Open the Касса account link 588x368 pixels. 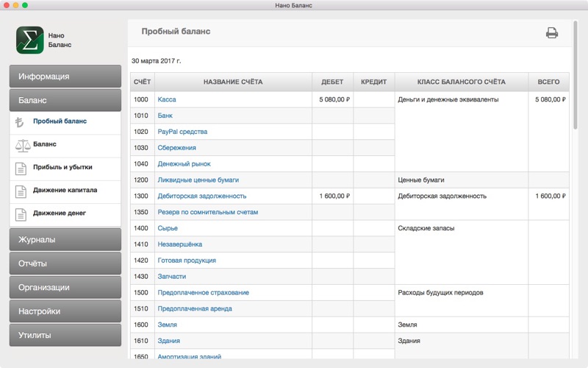167,99
